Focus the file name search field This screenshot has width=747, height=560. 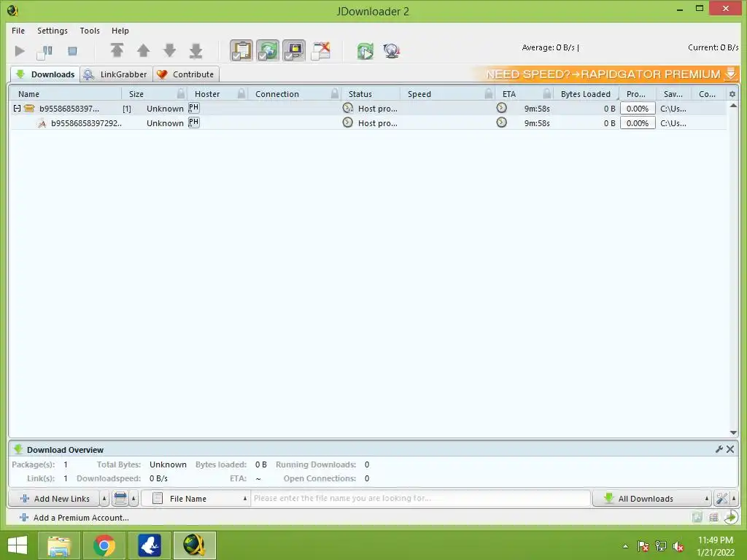point(420,499)
